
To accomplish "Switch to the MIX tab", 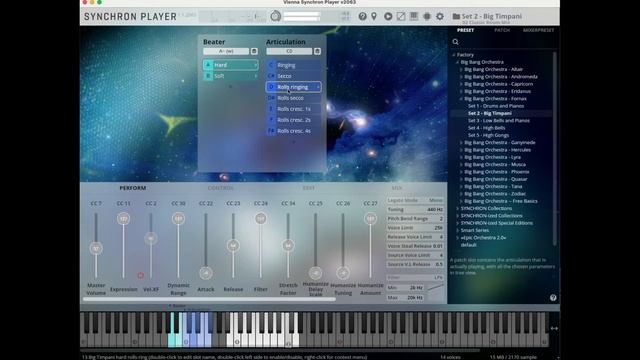I will pyautogui.click(x=397, y=188).
